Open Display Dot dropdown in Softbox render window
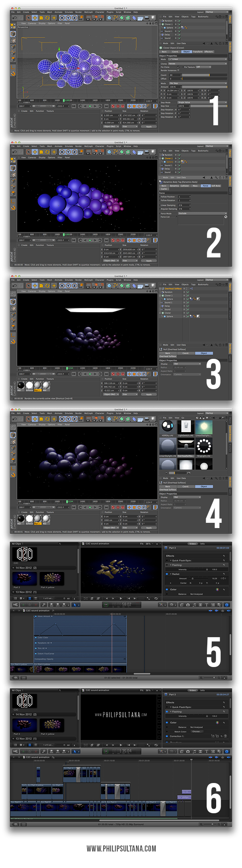Image resolution: width=242 pixels, height=868 pixels. coord(187,364)
